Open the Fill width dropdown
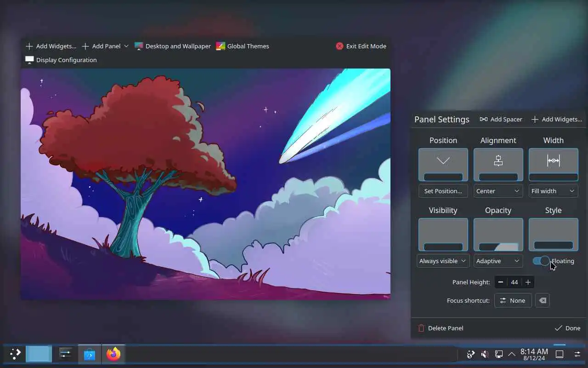Viewport: 588px width, 368px height. (554, 191)
